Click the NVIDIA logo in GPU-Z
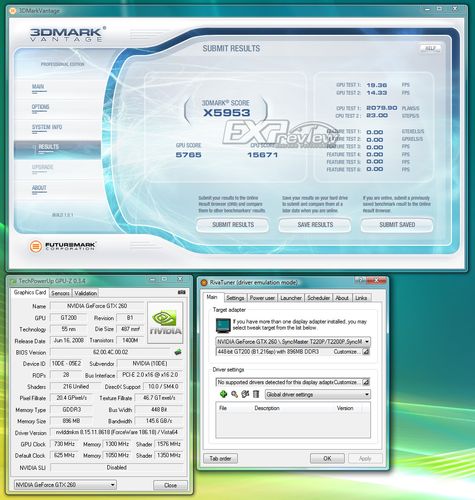 pos(165,322)
